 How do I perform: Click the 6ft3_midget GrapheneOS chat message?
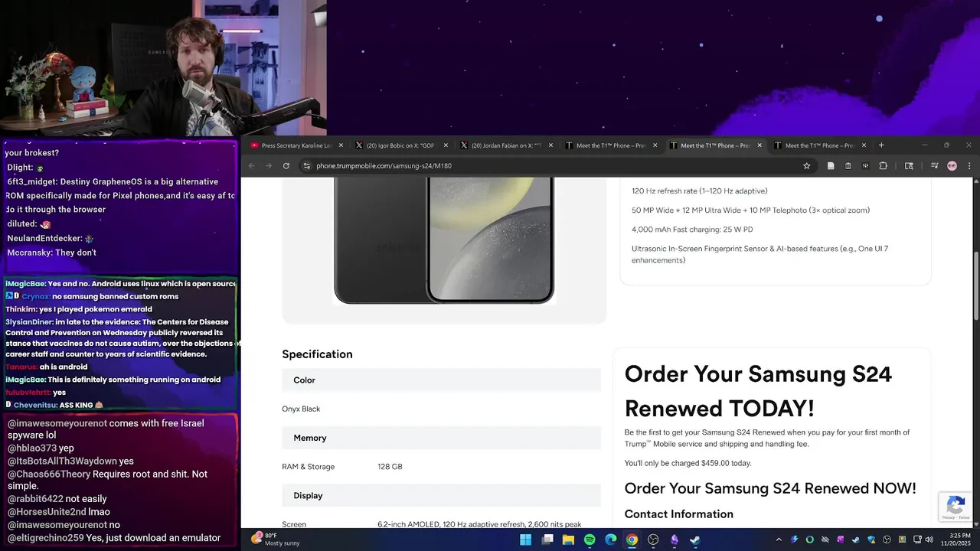tap(121, 195)
